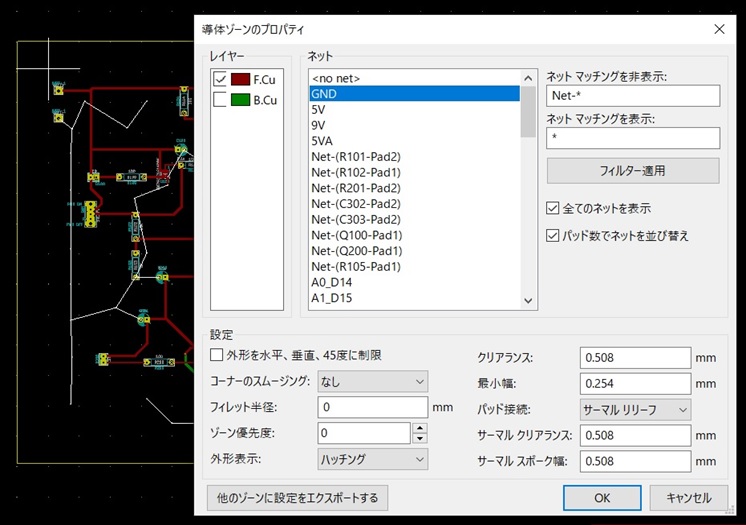Click the B.Cu green color swatch

240,100
